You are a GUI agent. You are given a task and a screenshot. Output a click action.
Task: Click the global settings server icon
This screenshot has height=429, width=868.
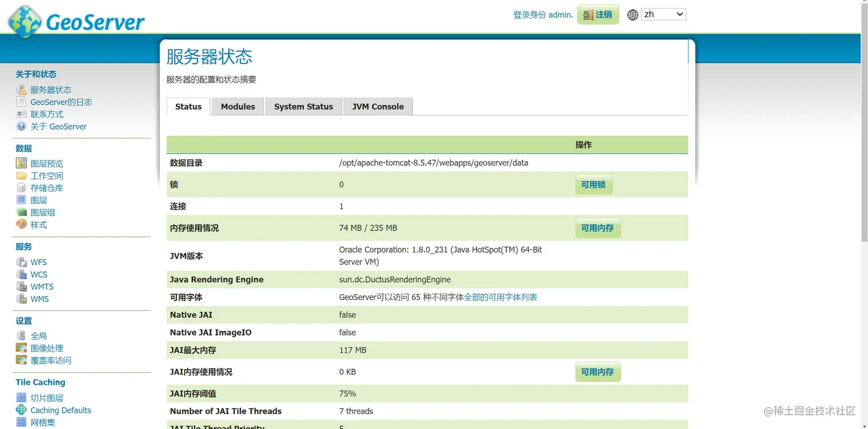21,336
